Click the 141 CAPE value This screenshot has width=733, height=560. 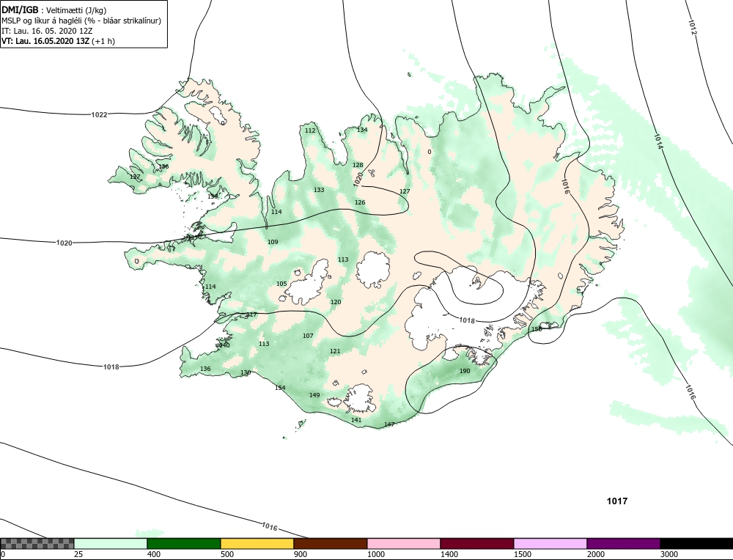pyautogui.click(x=356, y=420)
